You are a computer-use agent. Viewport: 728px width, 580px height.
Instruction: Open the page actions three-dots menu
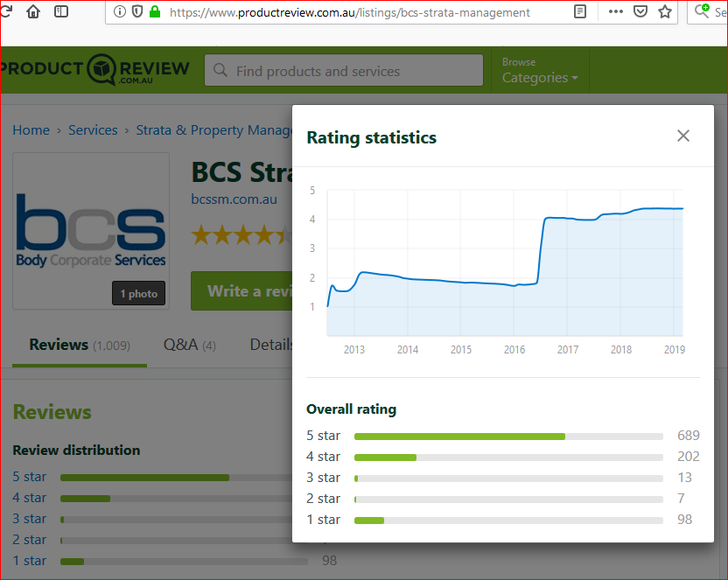[615, 12]
